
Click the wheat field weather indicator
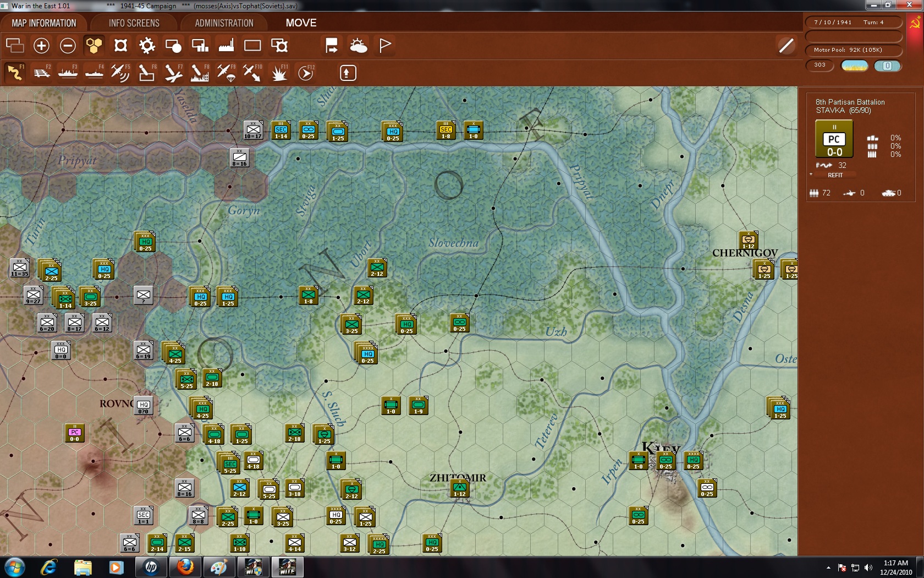tap(855, 66)
